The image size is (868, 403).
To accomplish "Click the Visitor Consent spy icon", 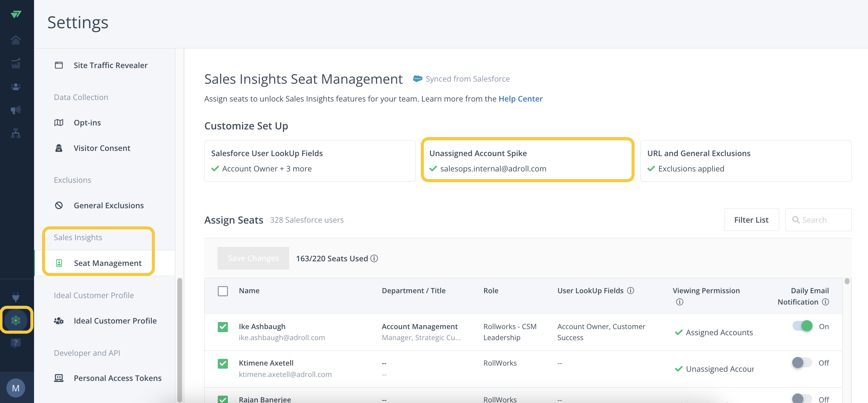I will tap(59, 148).
